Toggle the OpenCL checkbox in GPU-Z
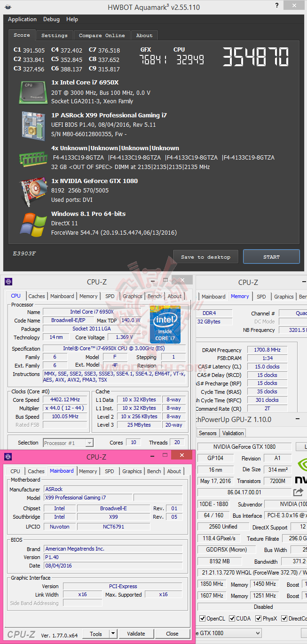 tap(202, 619)
